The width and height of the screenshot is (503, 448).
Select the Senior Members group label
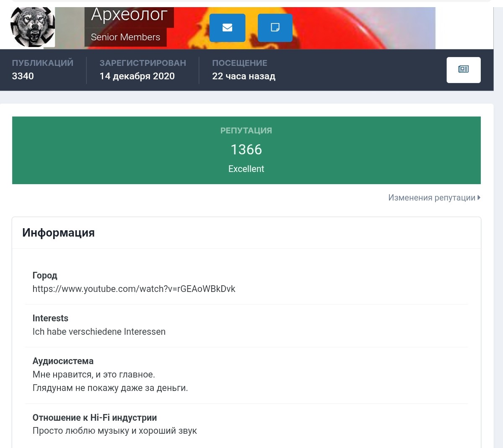(x=125, y=37)
